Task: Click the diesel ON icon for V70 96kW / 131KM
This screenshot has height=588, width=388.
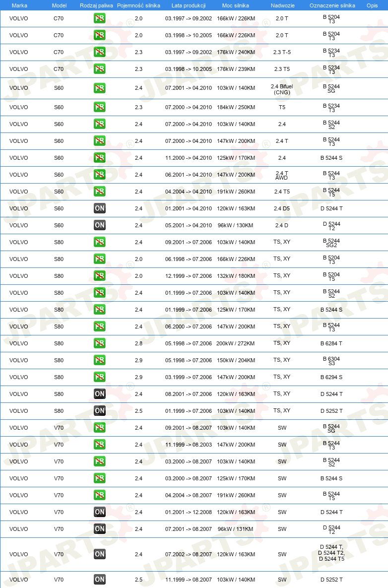Action: pyautogui.click(x=99, y=529)
